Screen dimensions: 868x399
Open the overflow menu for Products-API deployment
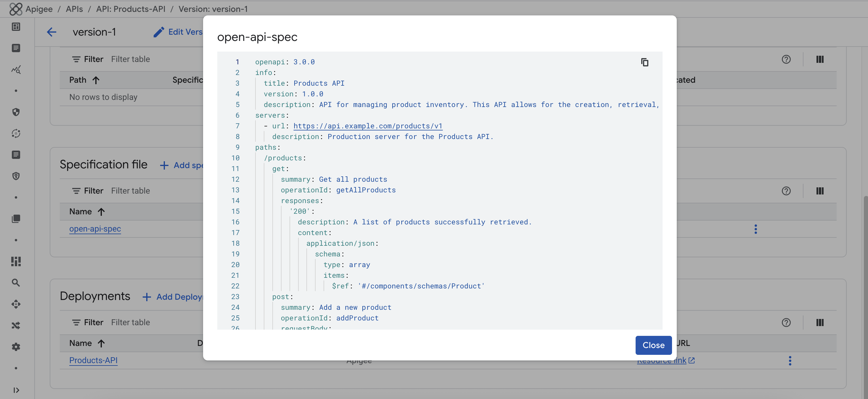pyautogui.click(x=790, y=360)
